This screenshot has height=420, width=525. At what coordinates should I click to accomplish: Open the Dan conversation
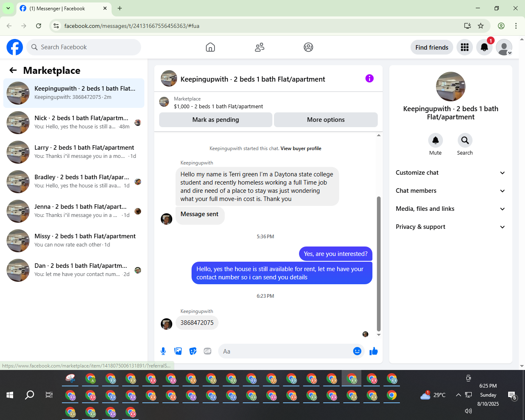[x=74, y=270]
